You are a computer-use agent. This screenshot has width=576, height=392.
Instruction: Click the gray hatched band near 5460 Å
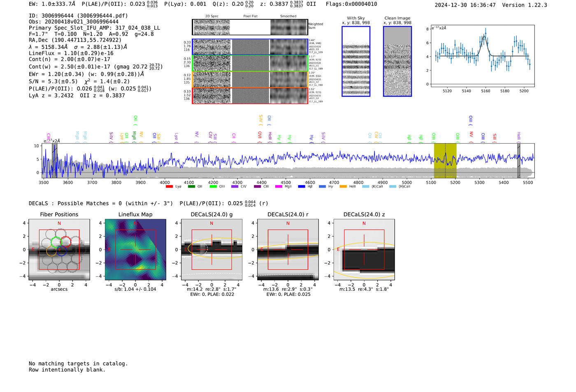519,160
